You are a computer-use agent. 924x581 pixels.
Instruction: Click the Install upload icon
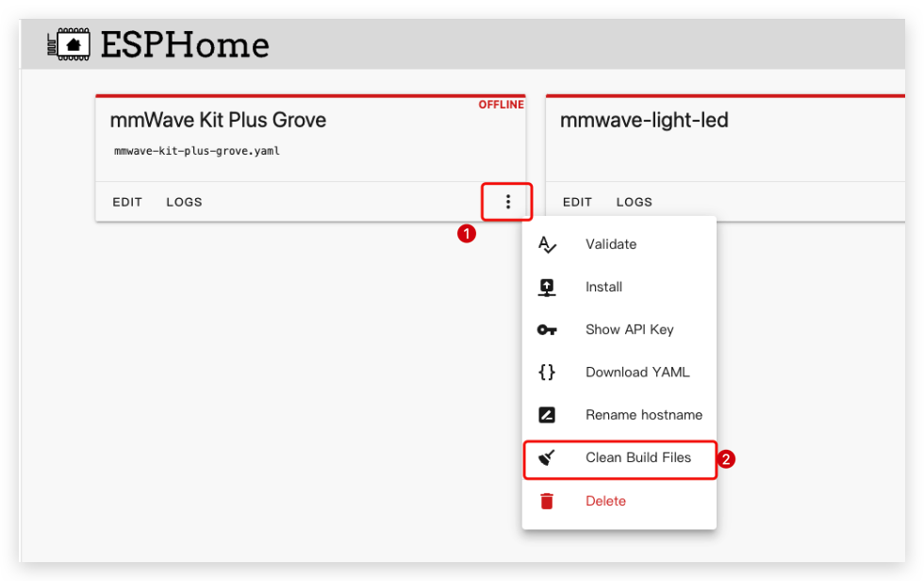(547, 288)
